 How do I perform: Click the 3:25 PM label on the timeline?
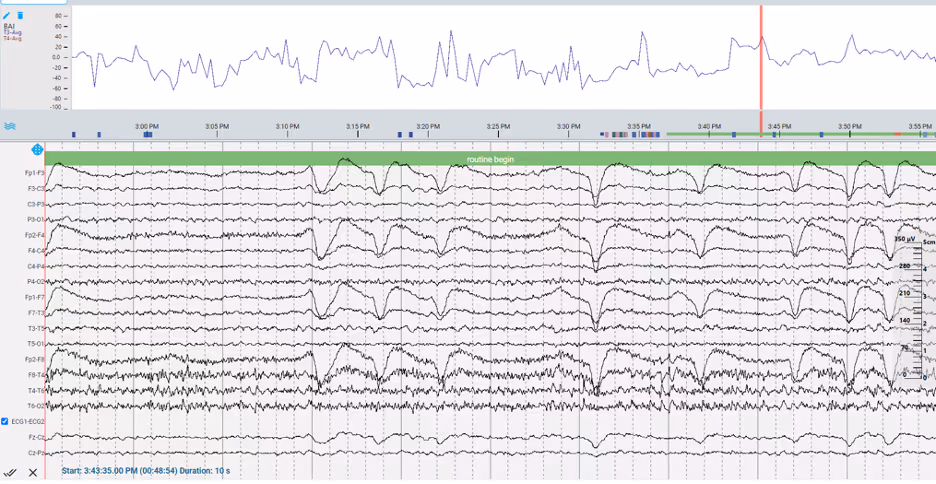tap(498, 127)
